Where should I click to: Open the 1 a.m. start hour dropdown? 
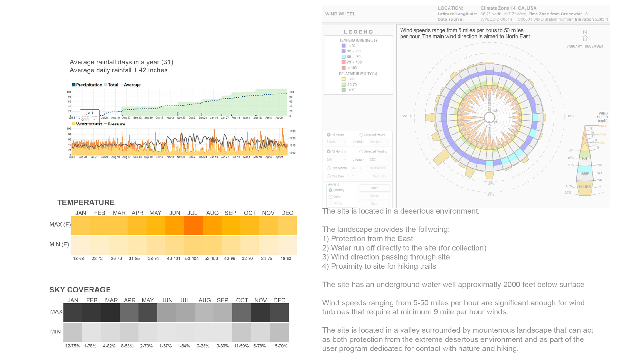pos(336,142)
